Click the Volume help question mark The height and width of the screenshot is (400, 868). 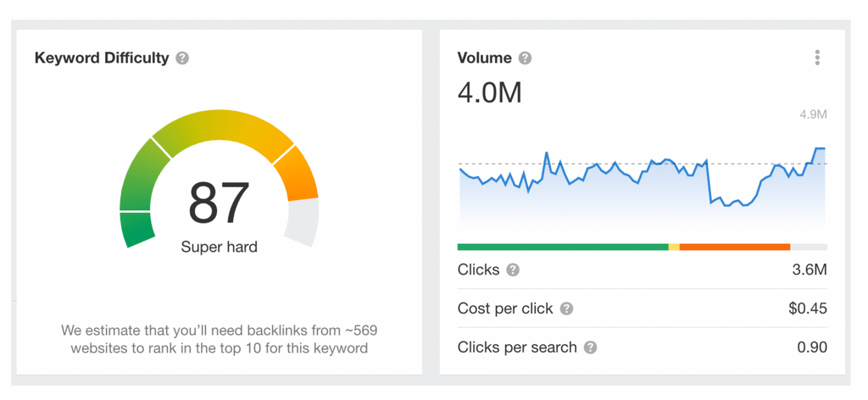[x=525, y=58]
